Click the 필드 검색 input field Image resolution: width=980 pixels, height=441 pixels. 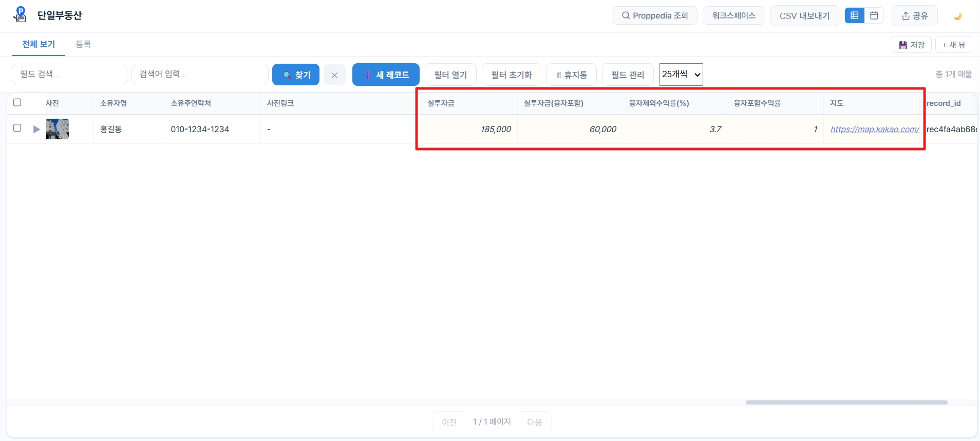[x=69, y=75]
